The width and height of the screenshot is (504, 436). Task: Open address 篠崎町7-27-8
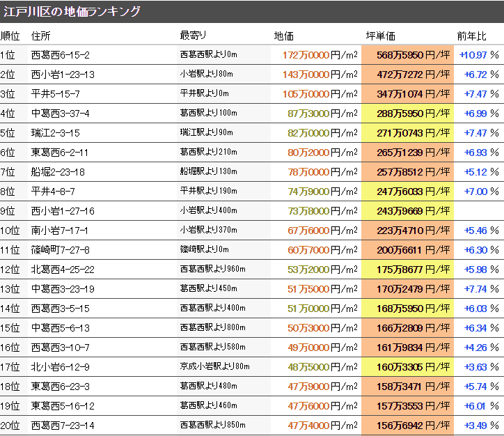(x=61, y=250)
